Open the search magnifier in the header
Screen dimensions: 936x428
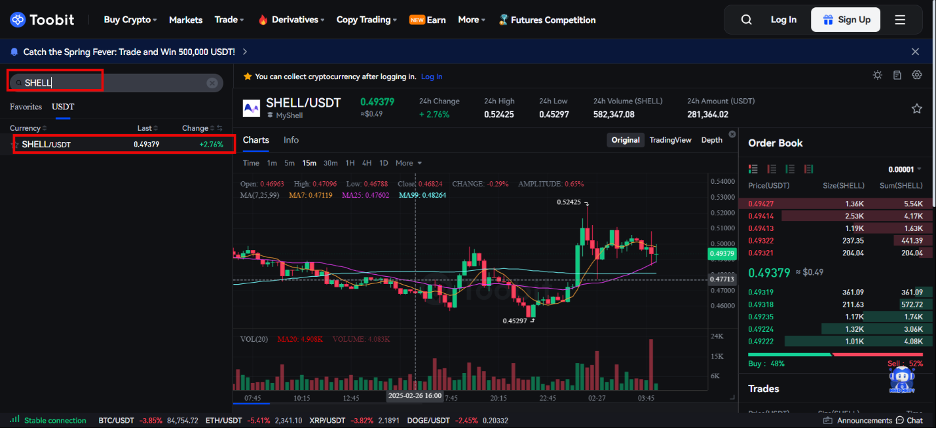746,19
